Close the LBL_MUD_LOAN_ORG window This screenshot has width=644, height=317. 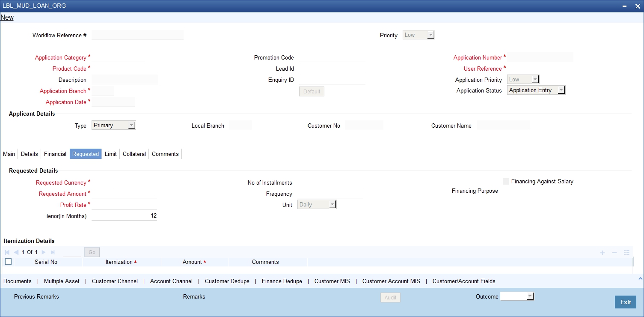pyautogui.click(x=637, y=6)
